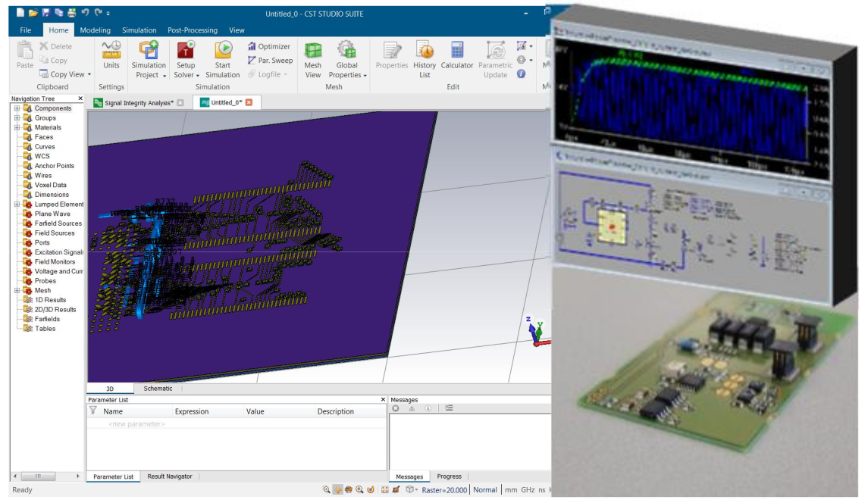Click the Normal mode status entry

click(485, 489)
